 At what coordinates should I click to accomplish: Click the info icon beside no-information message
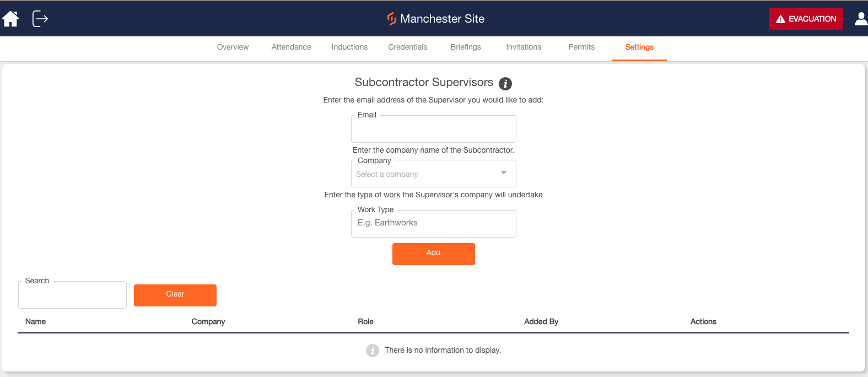pos(373,351)
